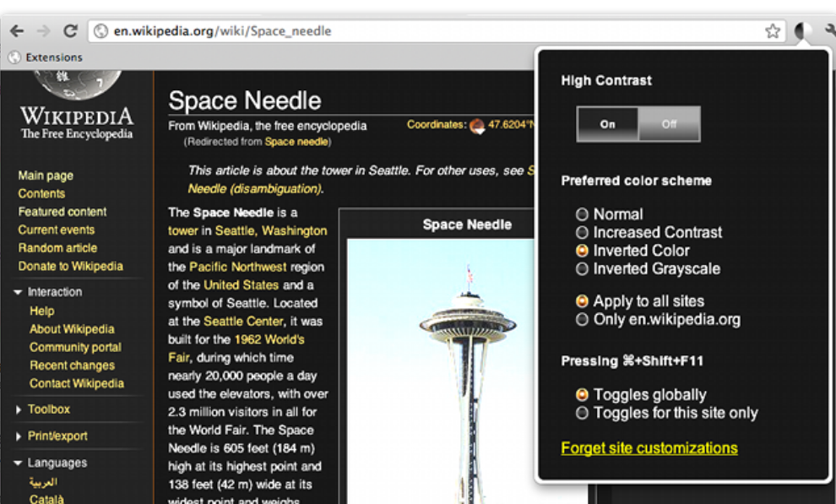Select the Inverted Grayscale color scheme
This screenshot has height=504, width=836.
(582, 269)
